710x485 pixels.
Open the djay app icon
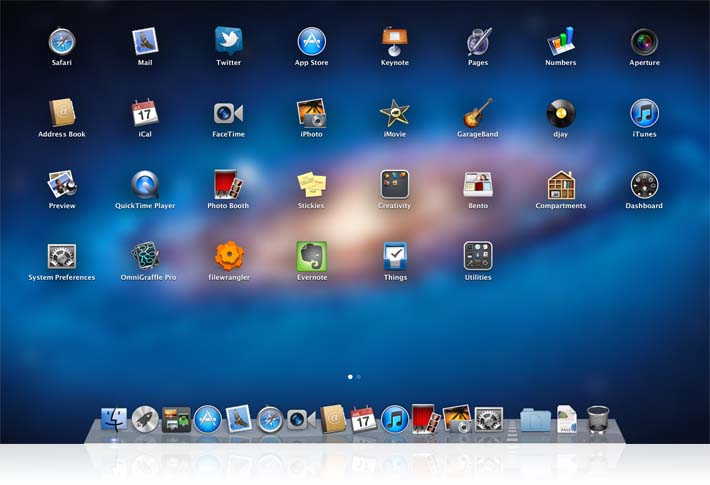561,113
